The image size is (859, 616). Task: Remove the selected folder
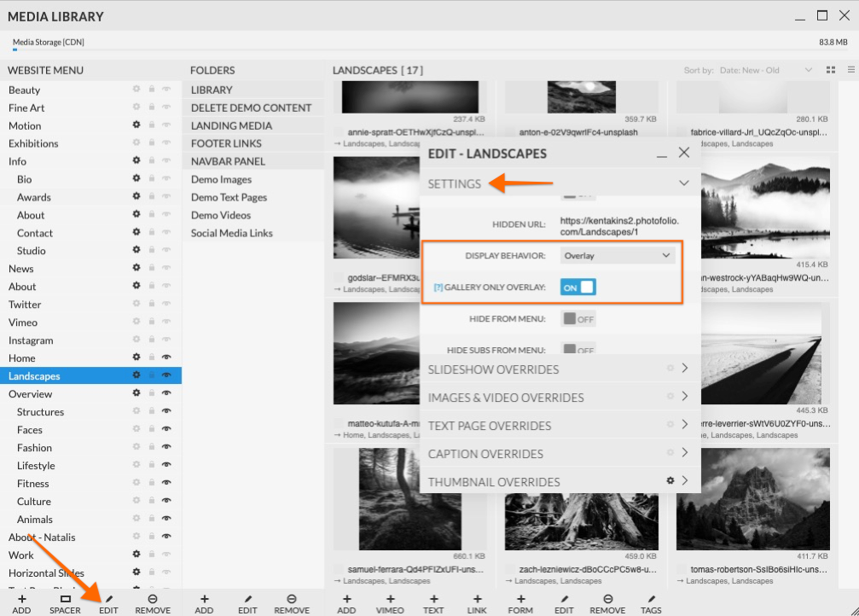(x=292, y=604)
